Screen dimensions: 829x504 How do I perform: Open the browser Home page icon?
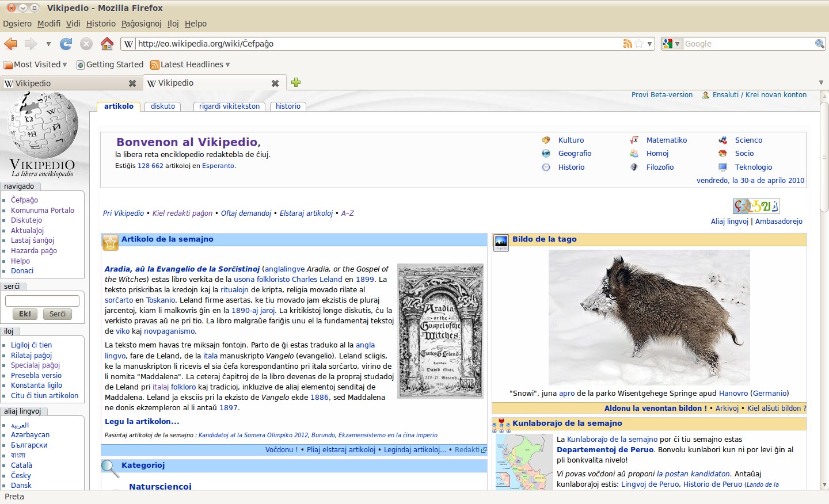tap(107, 44)
